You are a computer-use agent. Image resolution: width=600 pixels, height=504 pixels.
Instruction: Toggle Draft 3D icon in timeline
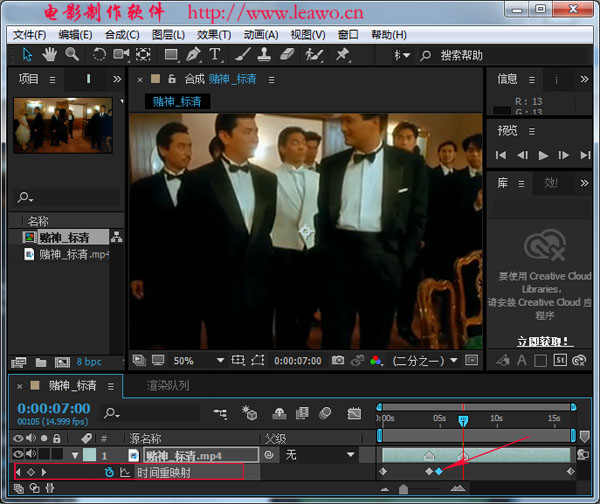pyautogui.click(x=249, y=413)
